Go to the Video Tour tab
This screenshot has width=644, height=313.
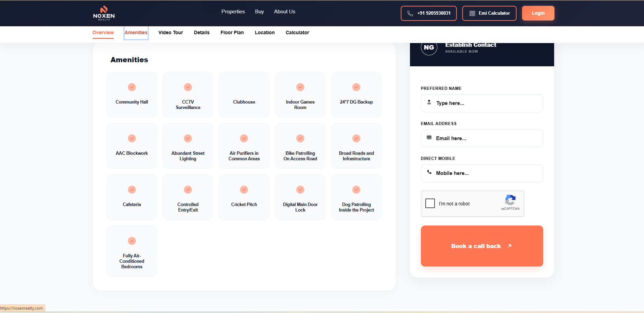coord(171,33)
